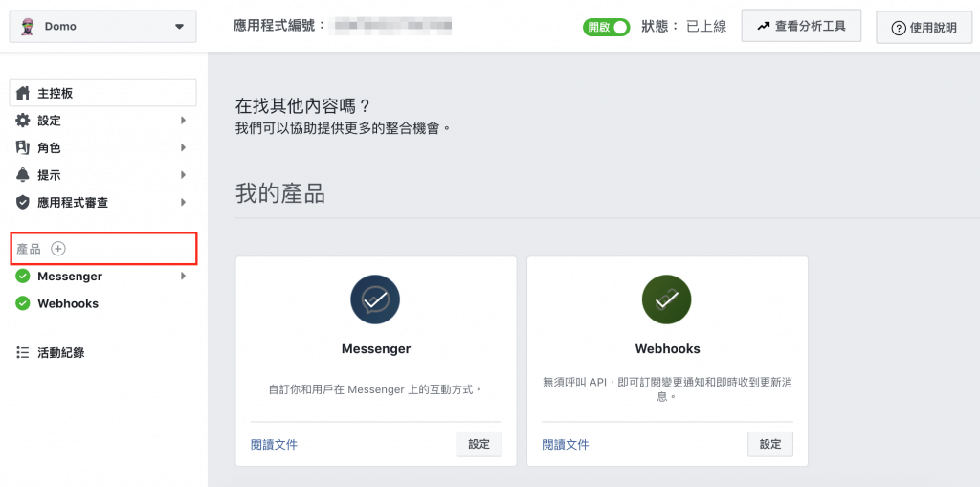Open 閱讀文件 link on Messenger card
980x487 pixels.
click(274, 445)
